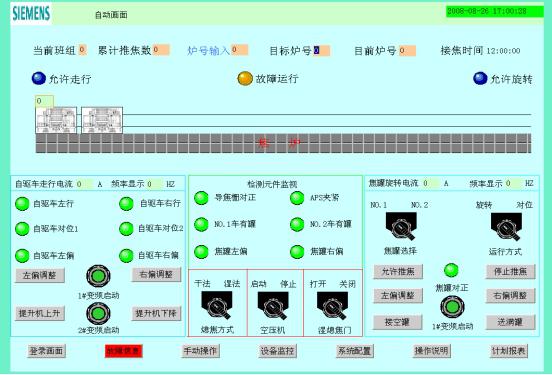Screen dimensions: 552x375
Task: Click the 炉号输入 entry field
Action: (240, 50)
